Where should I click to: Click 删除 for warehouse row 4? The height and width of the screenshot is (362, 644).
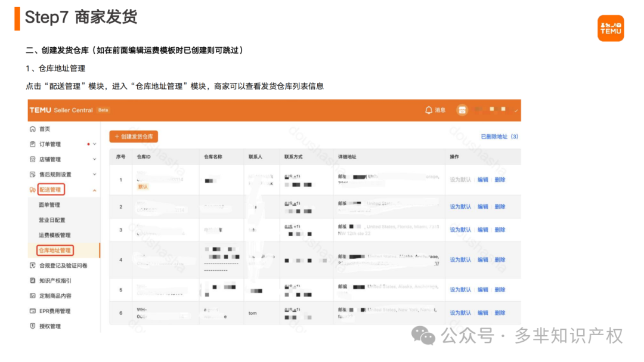click(x=500, y=259)
